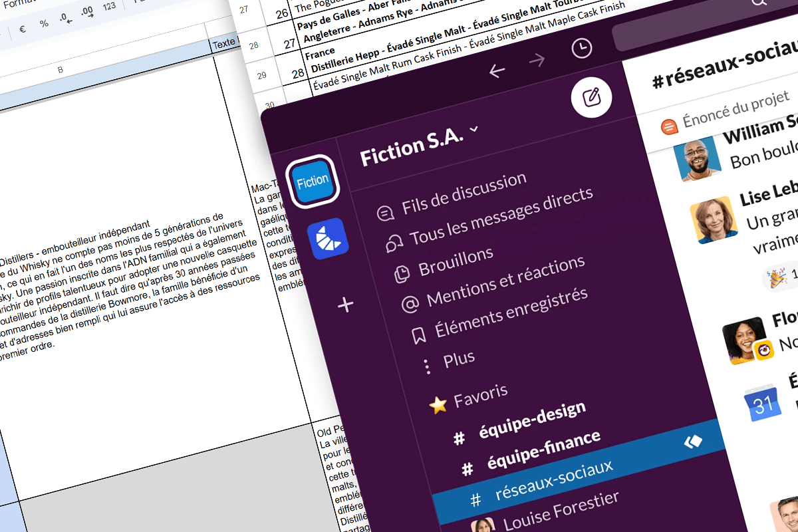Open the 123 number format menu
The width and height of the screenshot is (798, 532).
[108, 7]
